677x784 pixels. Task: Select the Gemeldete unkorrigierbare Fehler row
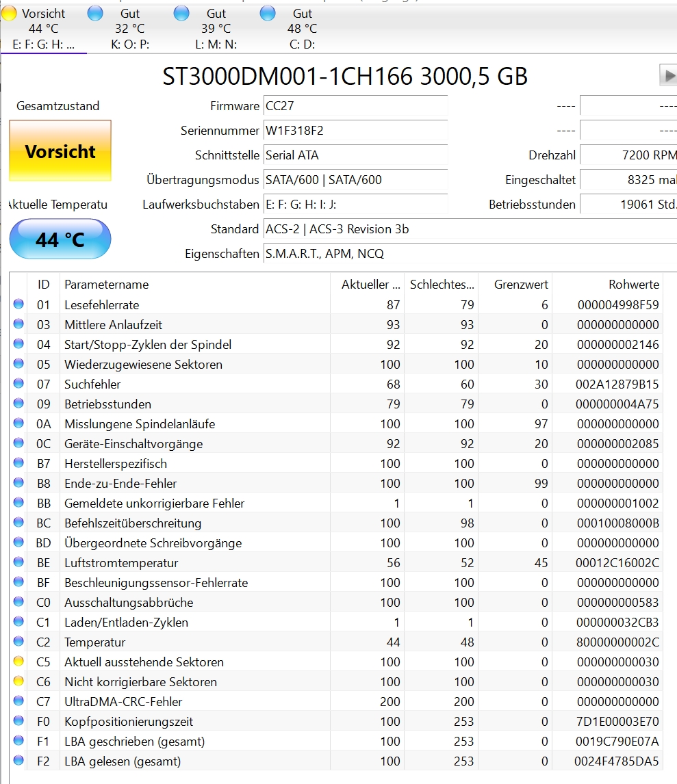(154, 503)
